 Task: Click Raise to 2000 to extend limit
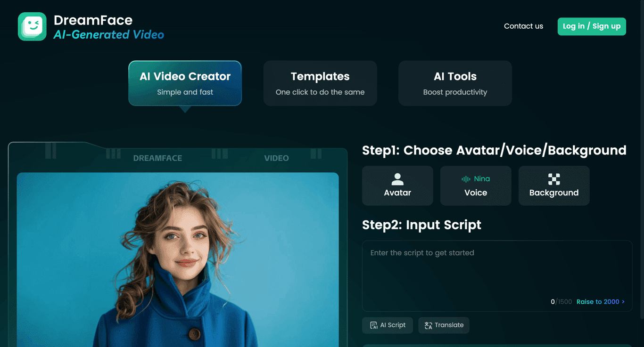pos(597,301)
